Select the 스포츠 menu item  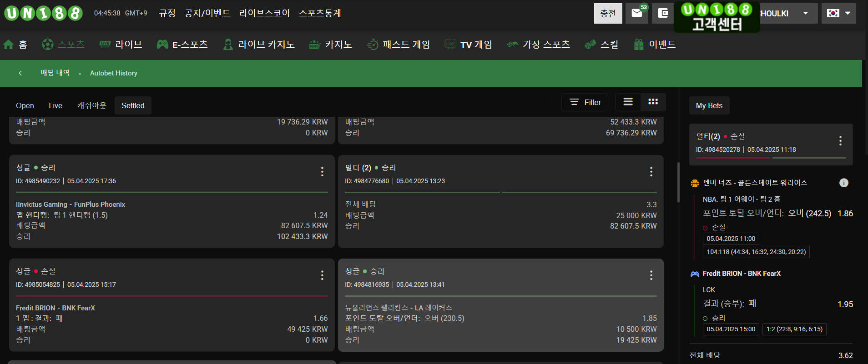[71, 44]
